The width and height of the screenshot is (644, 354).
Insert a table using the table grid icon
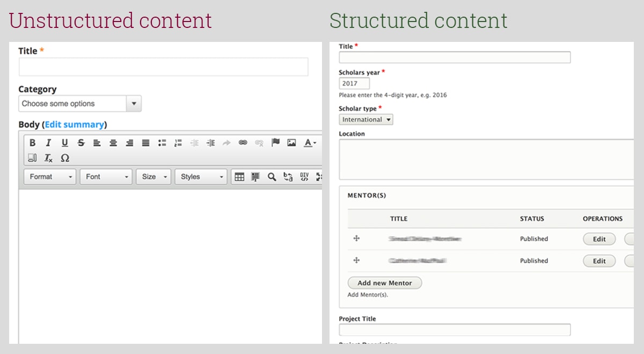click(240, 176)
